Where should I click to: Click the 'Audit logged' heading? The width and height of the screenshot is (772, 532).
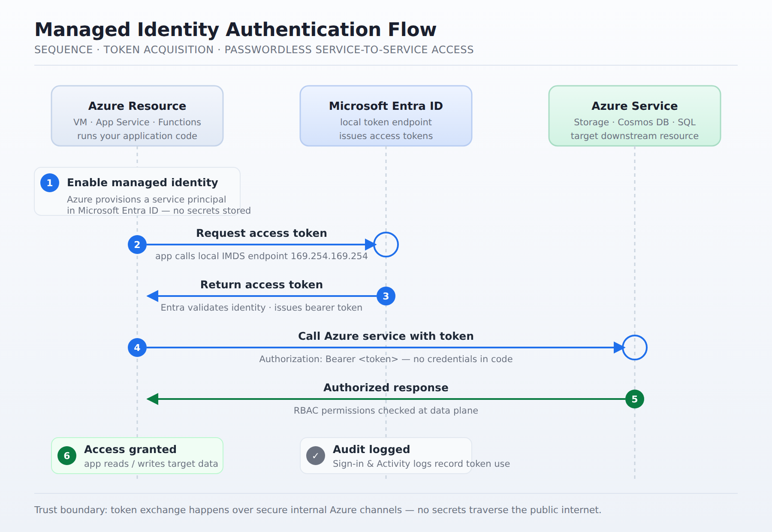coord(371,449)
